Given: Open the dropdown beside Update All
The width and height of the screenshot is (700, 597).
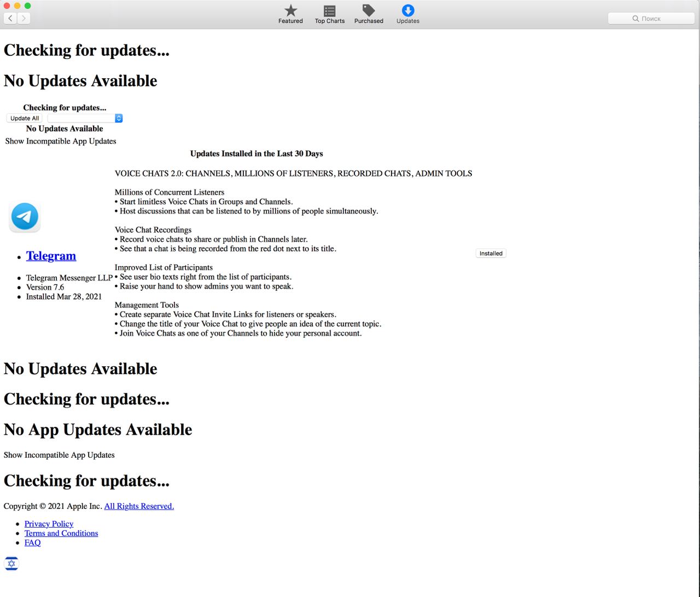Looking at the screenshot, I should (85, 118).
